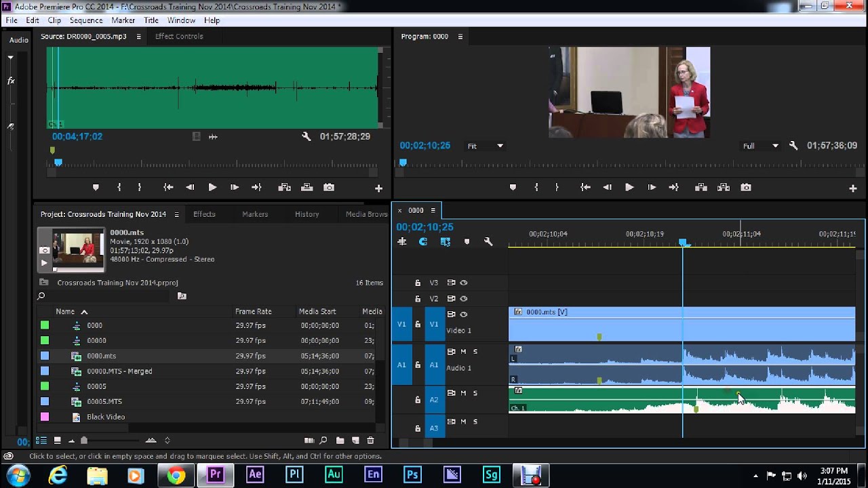868x488 pixels.
Task: Open the Marker menu
Action: 123,20
